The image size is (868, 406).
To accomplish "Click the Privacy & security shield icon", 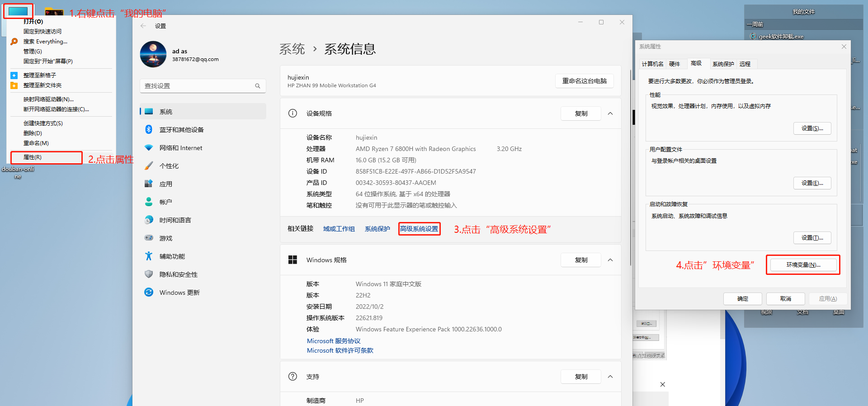I will point(149,274).
